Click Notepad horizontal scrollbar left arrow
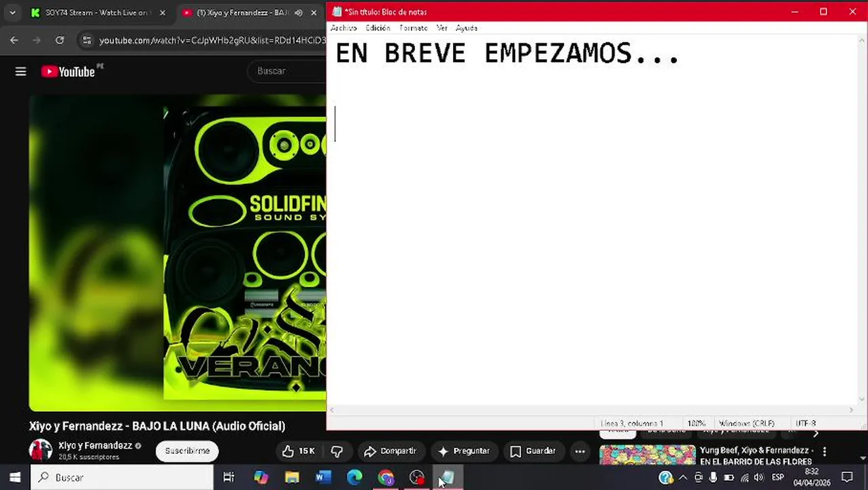The image size is (868, 490). point(332,410)
